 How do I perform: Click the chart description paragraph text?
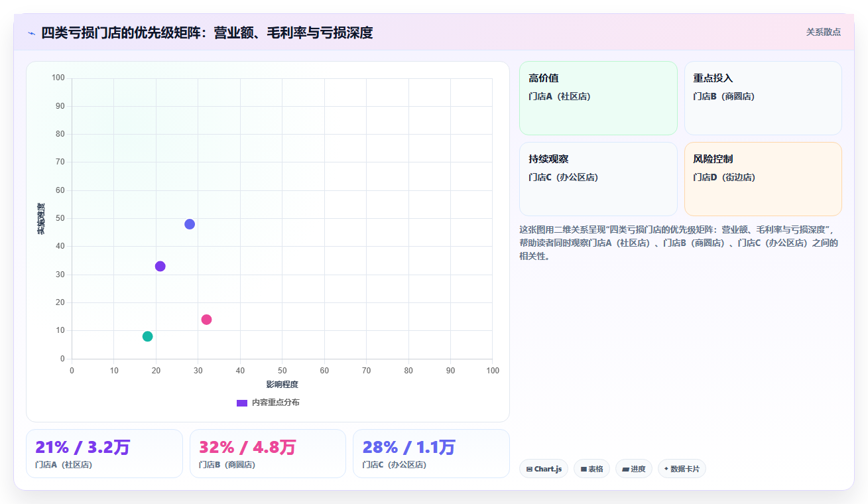point(680,243)
